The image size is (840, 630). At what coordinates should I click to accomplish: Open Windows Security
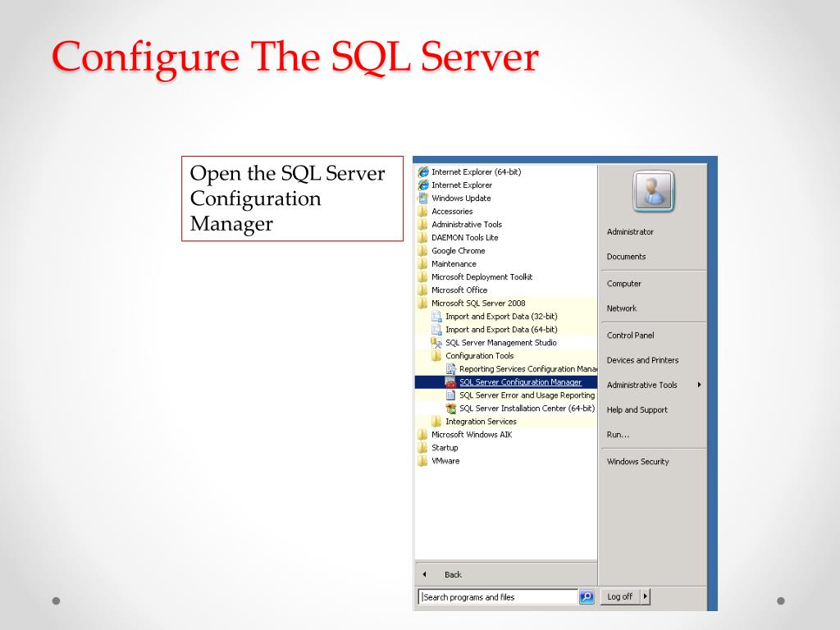[637, 461]
